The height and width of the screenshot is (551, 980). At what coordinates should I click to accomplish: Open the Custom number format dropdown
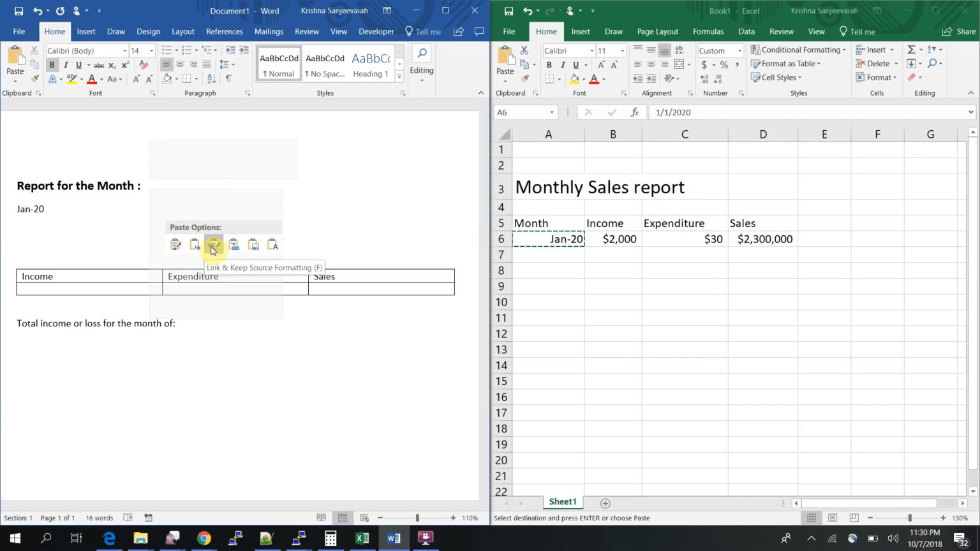pyautogui.click(x=740, y=50)
